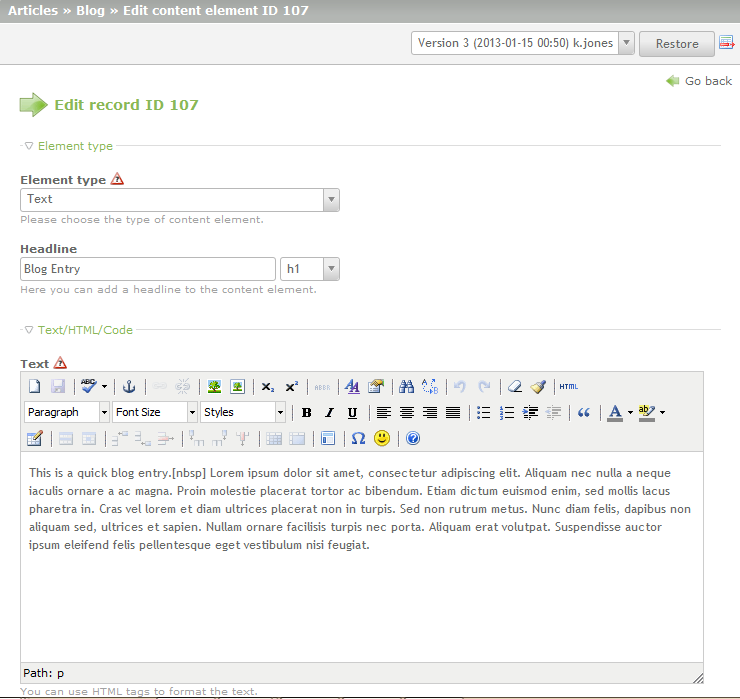The width and height of the screenshot is (740, 699).
Task: Click the Restore button
Action: (x=676, y=44)
